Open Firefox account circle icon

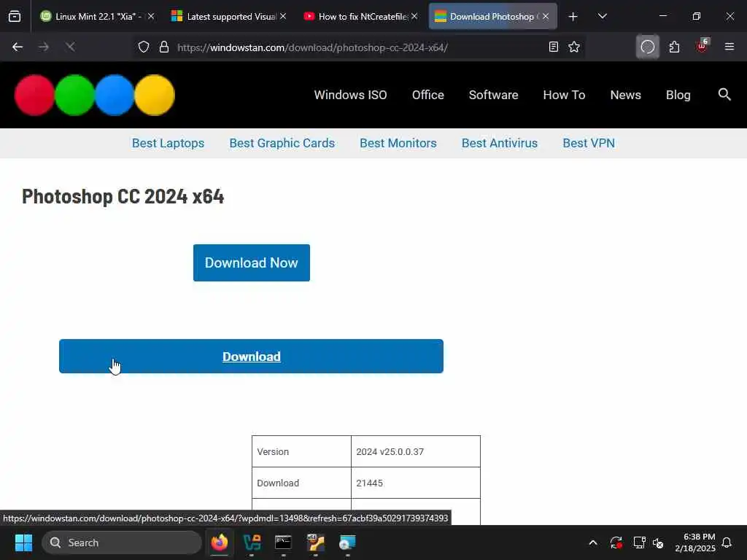(x=648, y=47)
